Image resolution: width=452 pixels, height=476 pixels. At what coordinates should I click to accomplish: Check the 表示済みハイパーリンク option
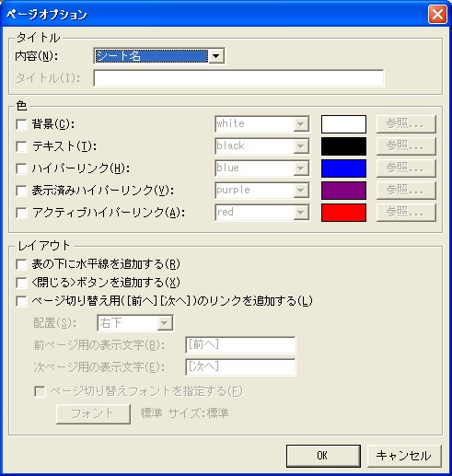(x=21, y=191)
